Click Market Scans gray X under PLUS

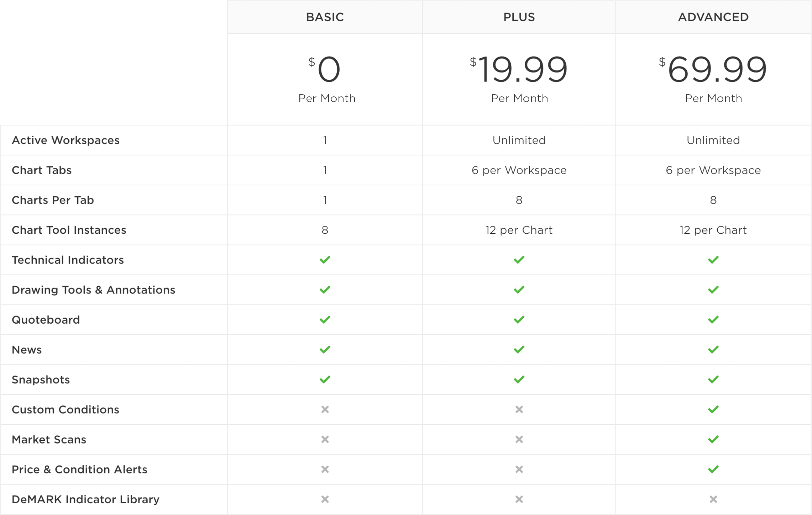click(519, 439)
